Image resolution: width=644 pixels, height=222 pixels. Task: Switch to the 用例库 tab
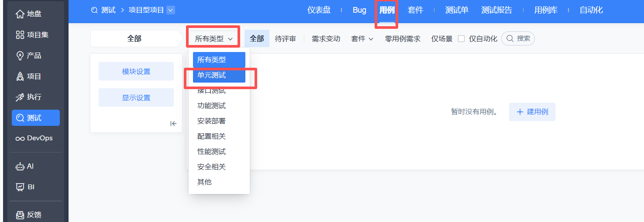click(x=546, y=10)
